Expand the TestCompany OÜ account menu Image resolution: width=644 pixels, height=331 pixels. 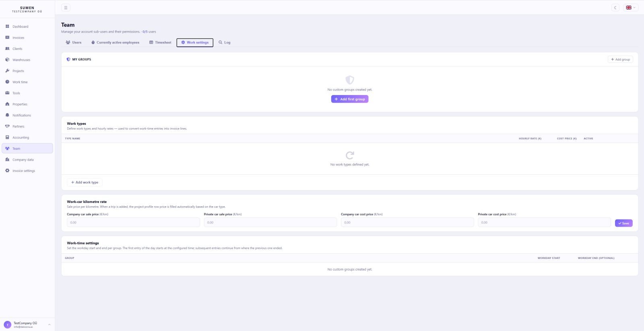coord(27,325)
